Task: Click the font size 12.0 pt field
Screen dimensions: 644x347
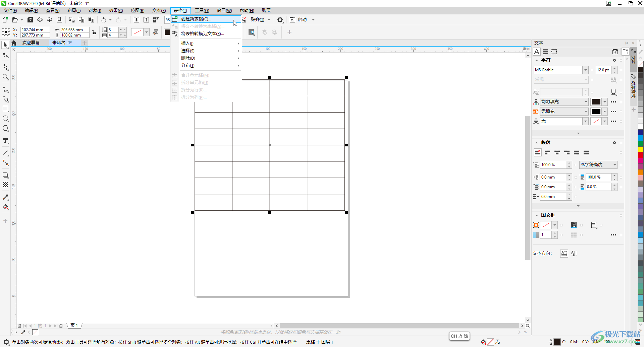Action: point(603,70)
